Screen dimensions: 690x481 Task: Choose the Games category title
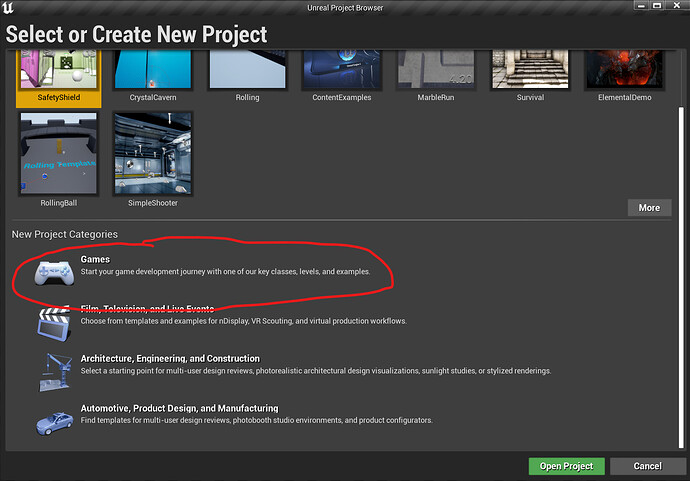coord(95,259)
